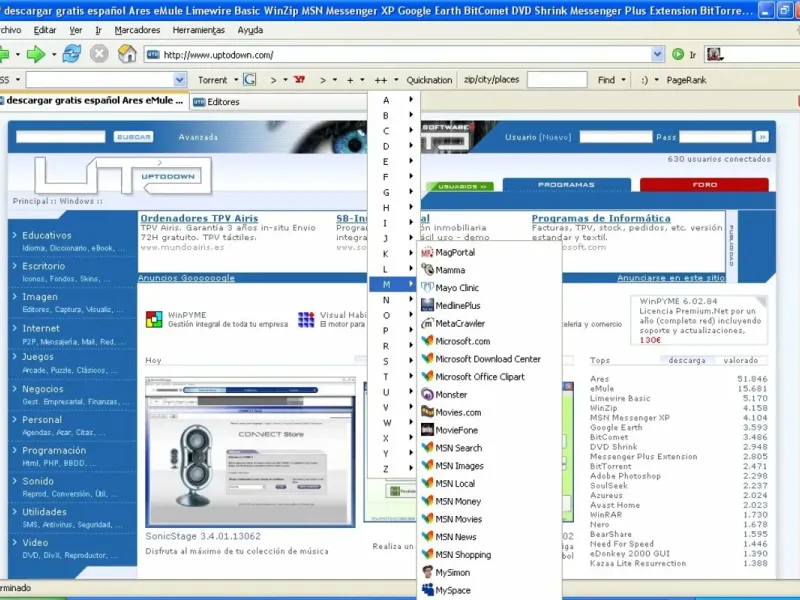Open the Editar menu
The width and height of the screenshot is (800, 600).
pos(45,30)
